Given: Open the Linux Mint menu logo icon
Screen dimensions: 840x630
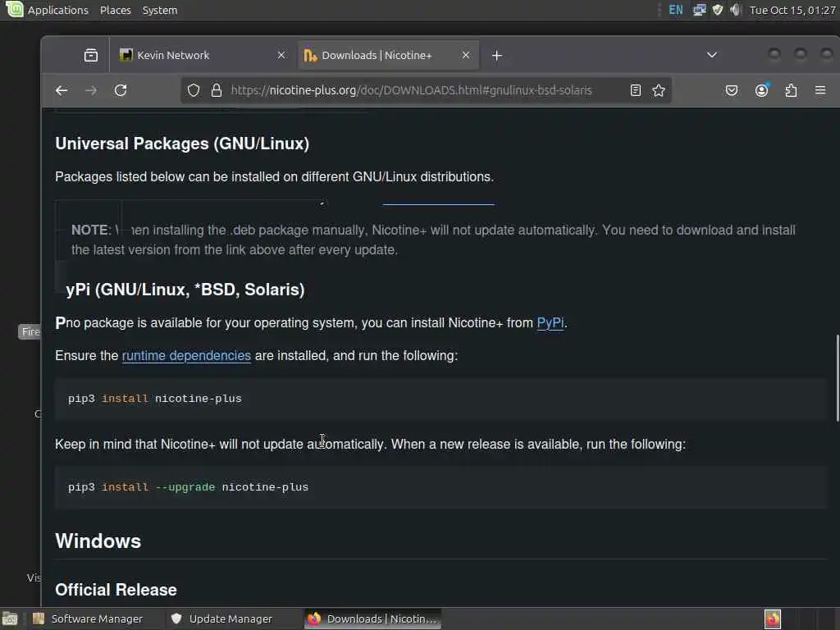Looking at the screenshot, I should tap(15, 9).
